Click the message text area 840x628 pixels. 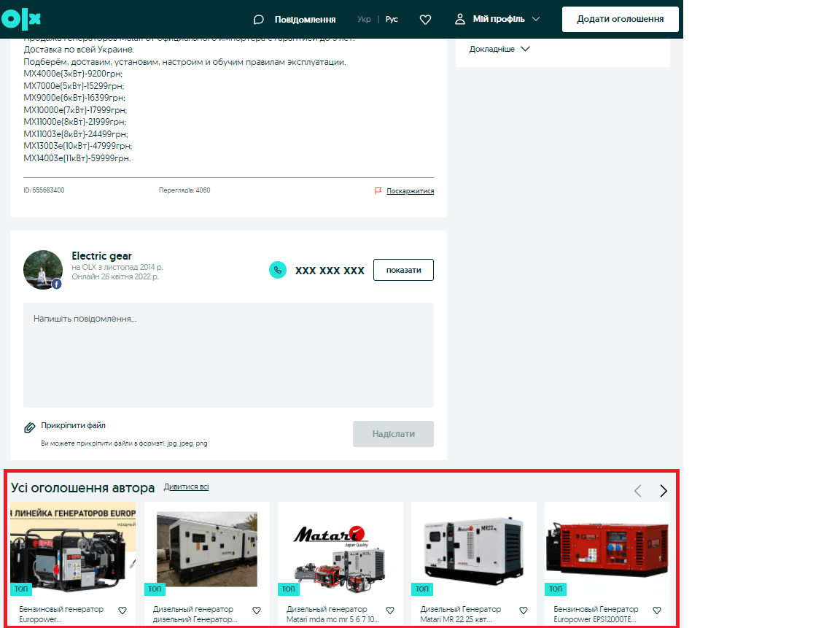[x=228, y=354]
